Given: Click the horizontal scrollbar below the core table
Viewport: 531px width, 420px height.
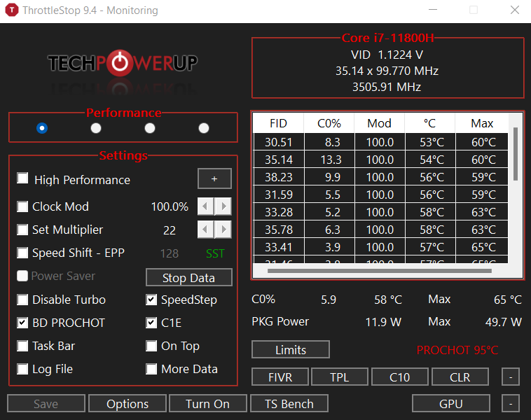Looking at the screenshot, I should 380,271.
